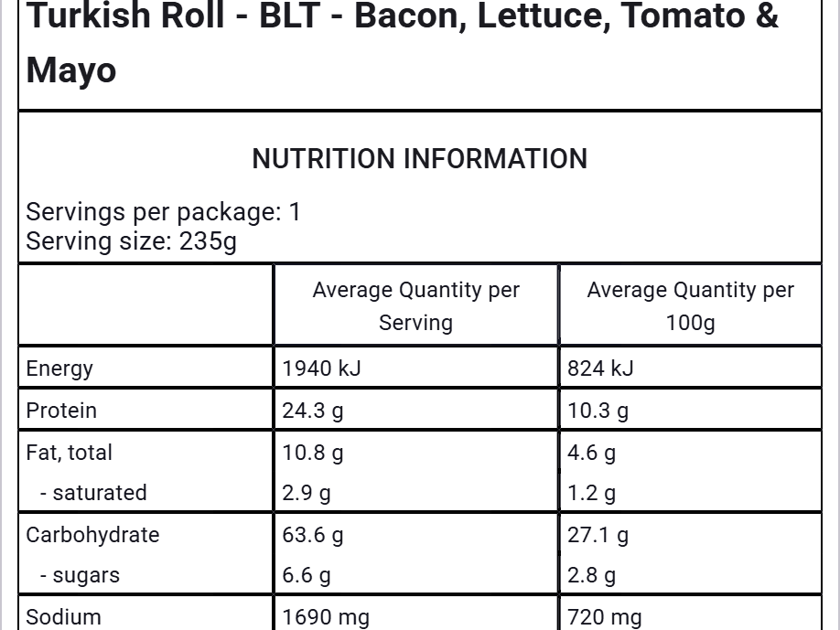Click the NUTRITION INFORMATION heading

[x=420, y=159]
